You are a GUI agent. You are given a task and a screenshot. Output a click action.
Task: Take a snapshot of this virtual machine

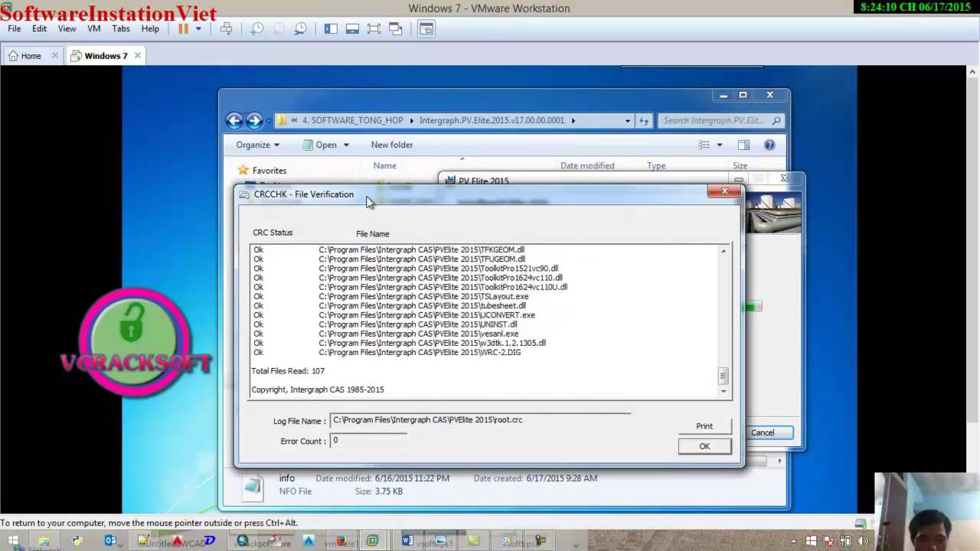click(257, 28)
